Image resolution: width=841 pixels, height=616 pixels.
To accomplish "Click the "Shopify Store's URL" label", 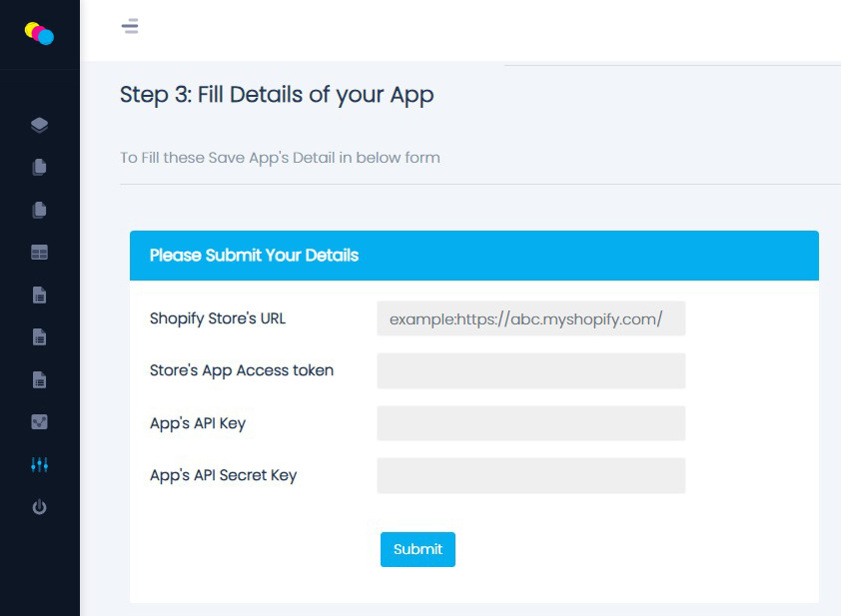I will click(218, 318).
